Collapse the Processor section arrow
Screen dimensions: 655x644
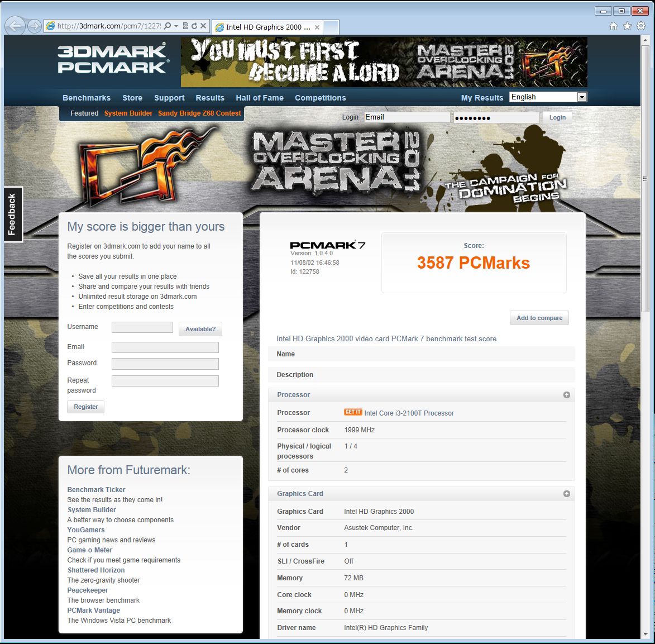566,395
